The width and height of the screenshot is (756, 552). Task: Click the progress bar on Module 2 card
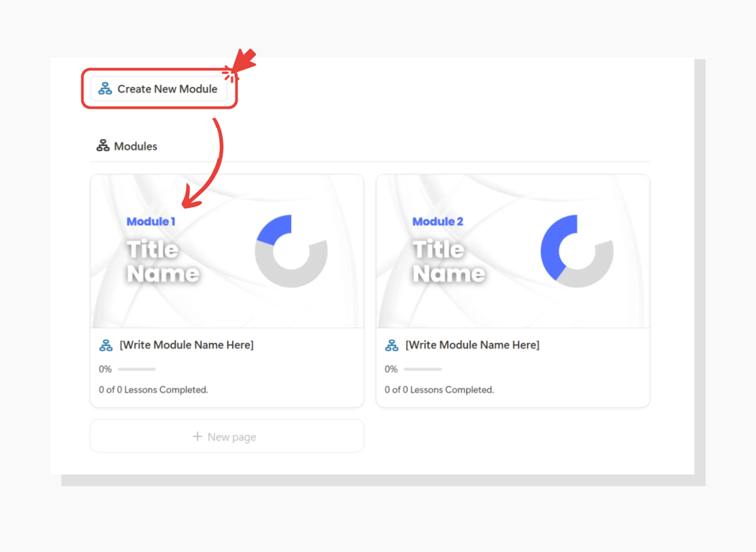click(x=423, y=369)
